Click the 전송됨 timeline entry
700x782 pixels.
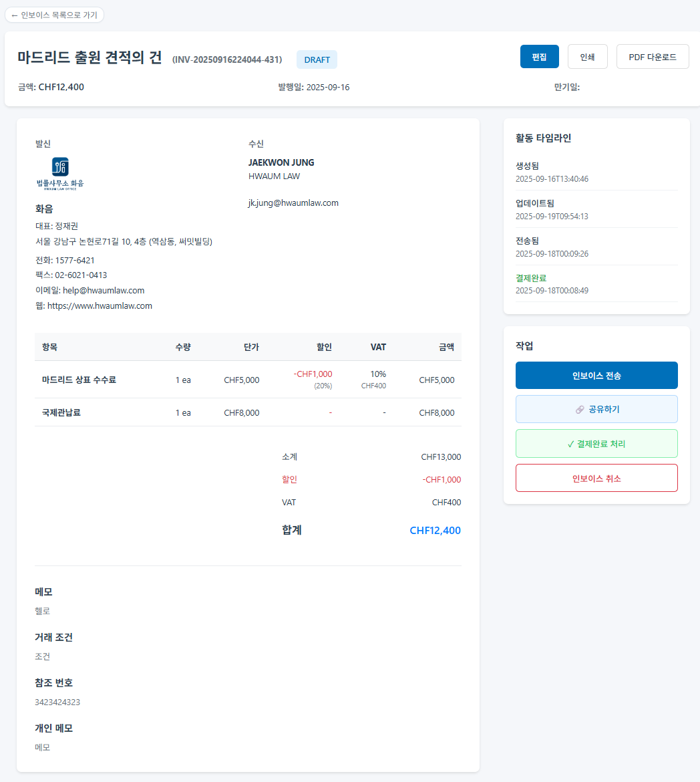pos(527,241)
